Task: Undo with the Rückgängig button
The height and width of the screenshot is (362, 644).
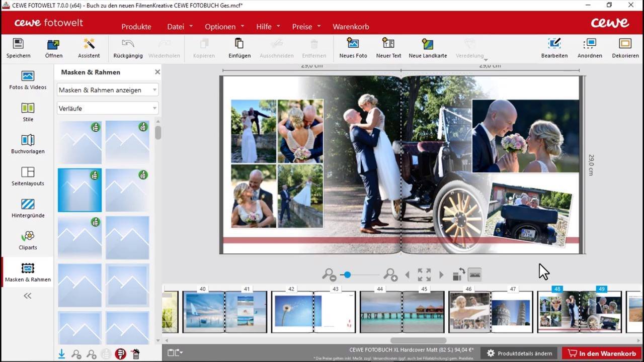Action: point(128,48)
